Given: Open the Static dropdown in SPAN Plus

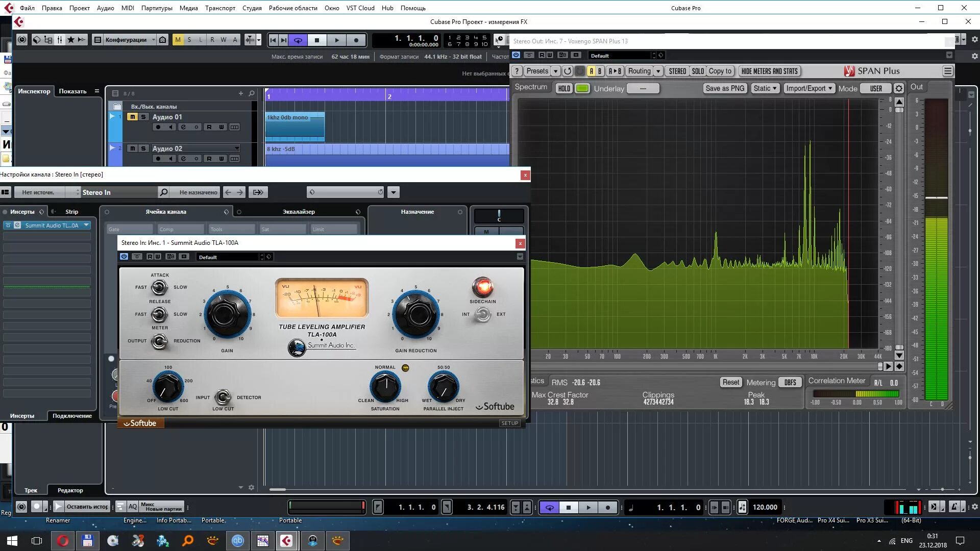Looking at the screenshot, I should coord(765,88).
